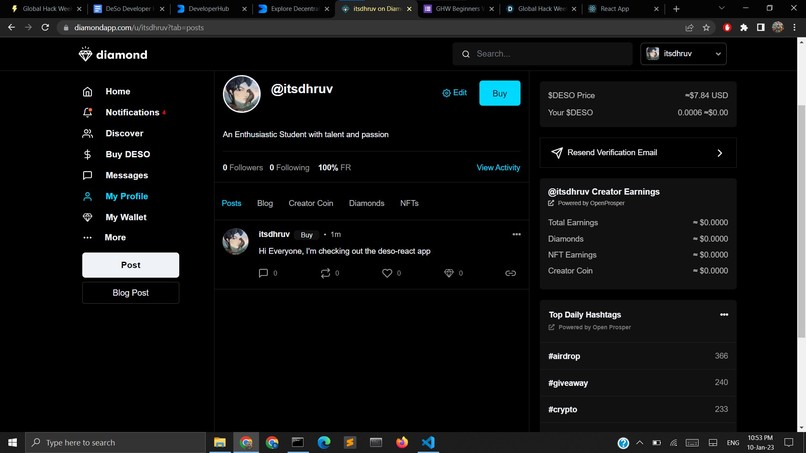Viewport: 806px width, 453px height.
Task: Click the Windows taskbar search box
Action: 116,442
